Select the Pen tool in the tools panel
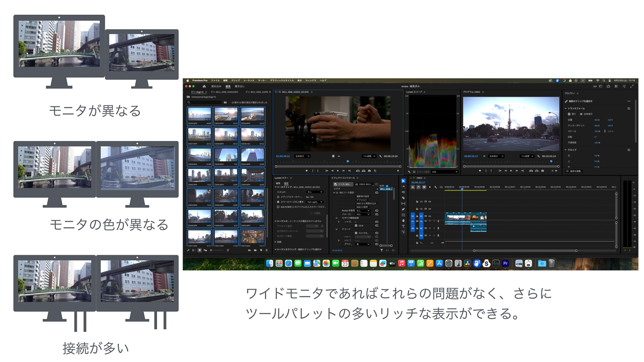This screenshot has width=644, height=362. 403,209
